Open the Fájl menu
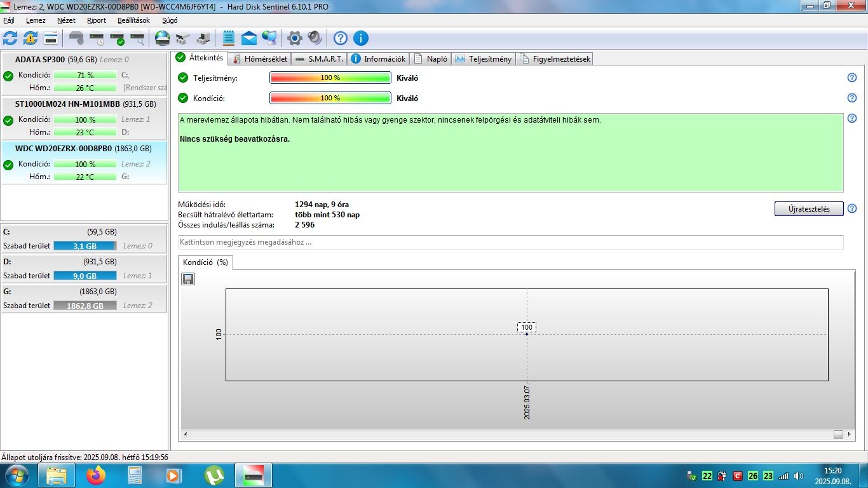This screenshot has height=488, width=868. coord(9,20)
